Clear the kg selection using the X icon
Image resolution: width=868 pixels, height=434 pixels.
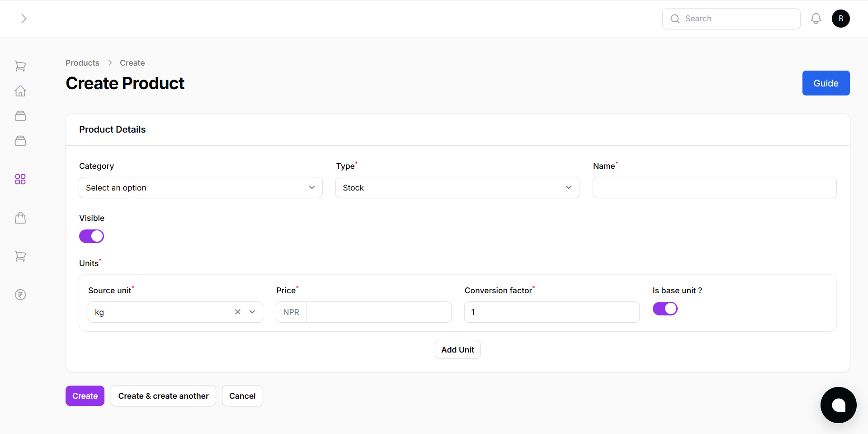(238, 312)
